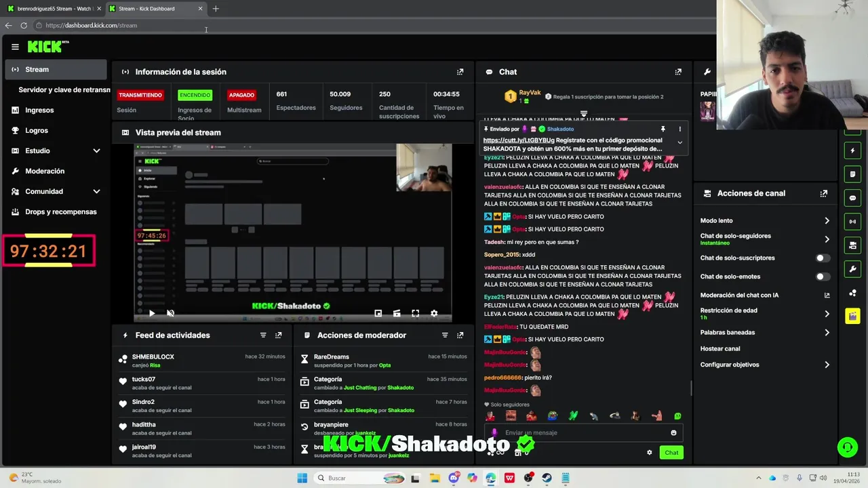Switch to the brenrodriguez65 Stream browser tab
This screenshot has width=868, height=488.
(x=53, y=9)
